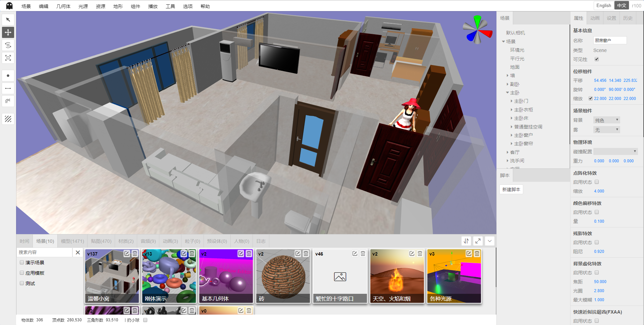Open the 光源 menu
The width and height of the screenshot is (644, 325).
(x=83, y=6)
